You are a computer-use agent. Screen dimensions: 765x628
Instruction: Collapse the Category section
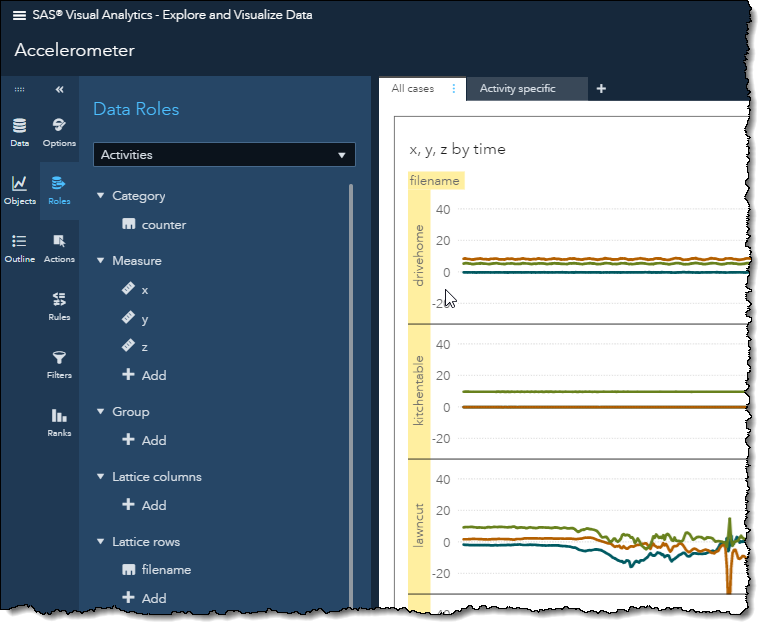click(101, 196)
